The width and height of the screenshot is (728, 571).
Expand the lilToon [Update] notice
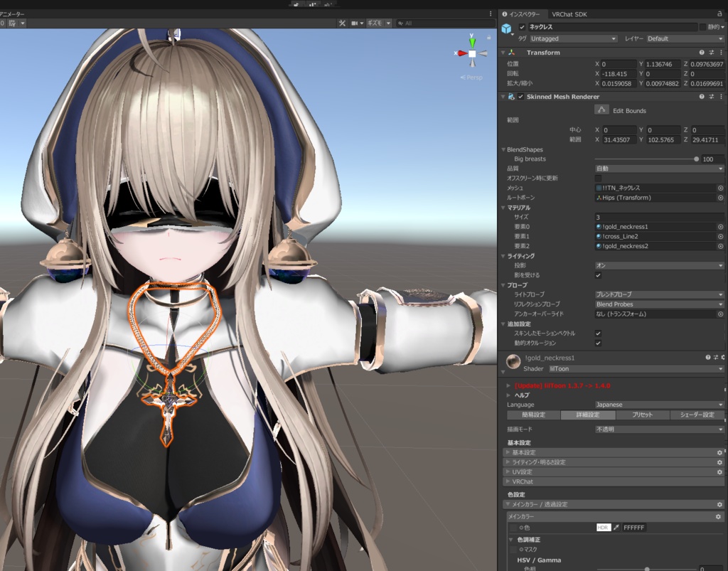click(509, 386)
